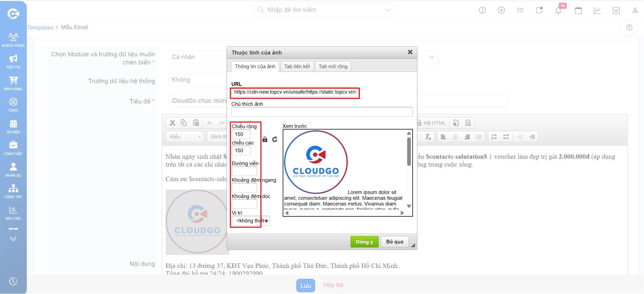Image resolution: width=644 pixels, height=294 pixels.
Task: Toggle bulleted list in editor toolbar
Action: [506, 137]
